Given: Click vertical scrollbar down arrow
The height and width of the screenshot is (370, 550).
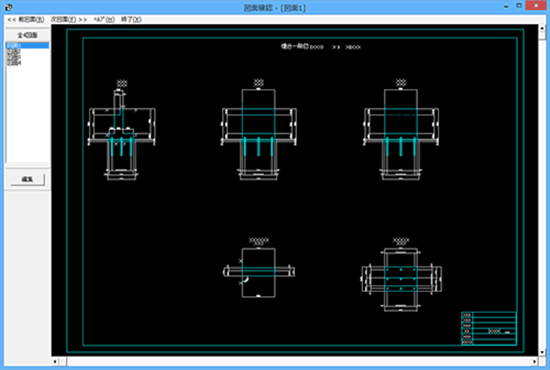Looking at the screenshot, I should tap(542, 352).
